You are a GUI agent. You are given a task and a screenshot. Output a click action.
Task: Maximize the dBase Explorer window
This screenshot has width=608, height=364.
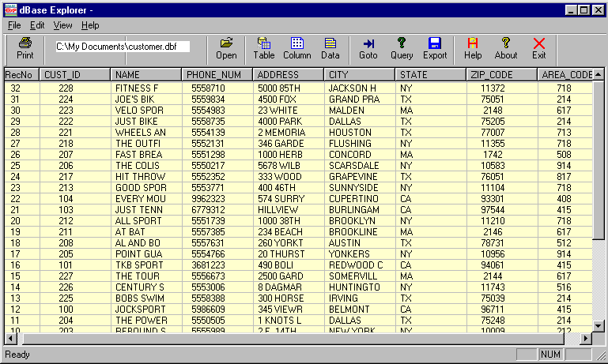(583, 10)
